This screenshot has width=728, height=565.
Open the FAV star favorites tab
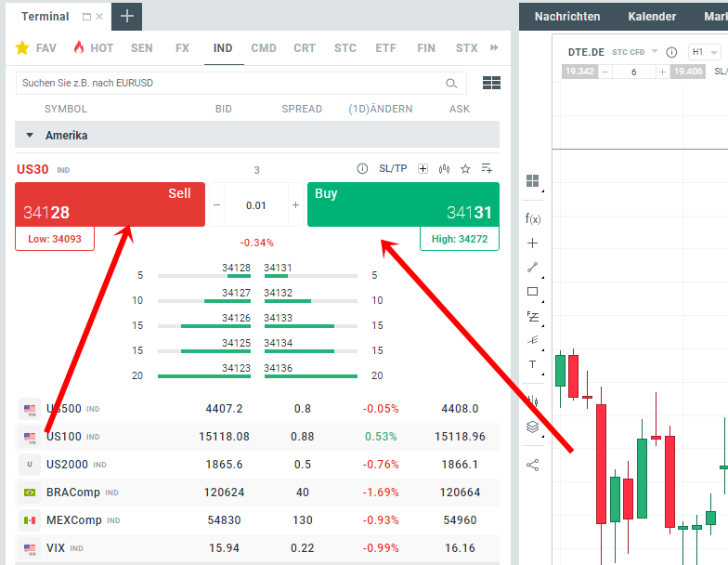(35, 48)
